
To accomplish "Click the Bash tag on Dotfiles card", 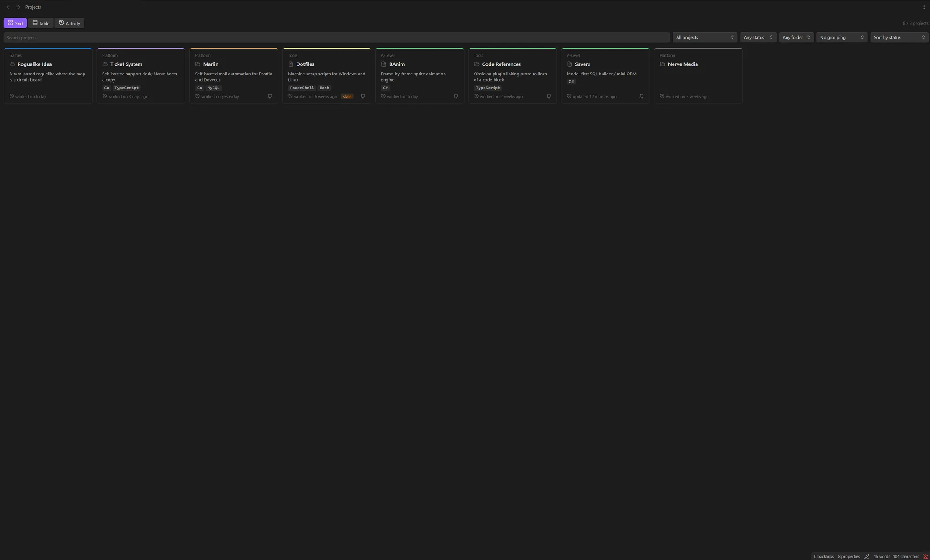I will (324, 88).
